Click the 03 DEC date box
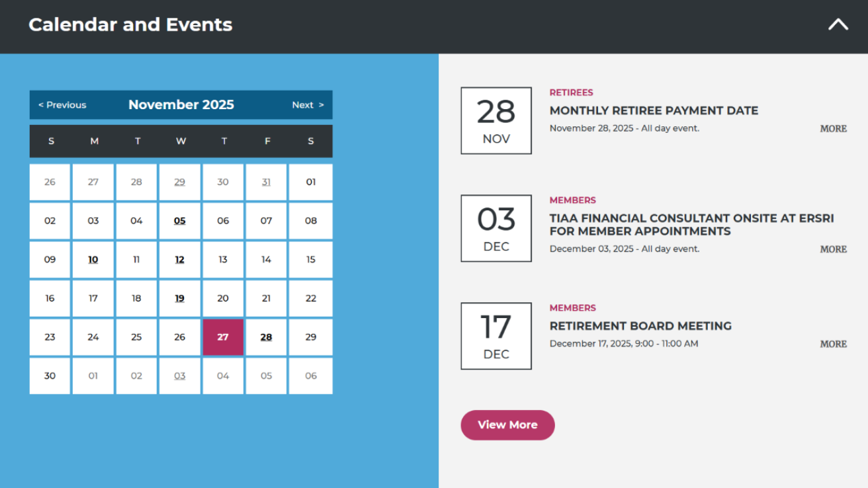 tap(496, 228)
